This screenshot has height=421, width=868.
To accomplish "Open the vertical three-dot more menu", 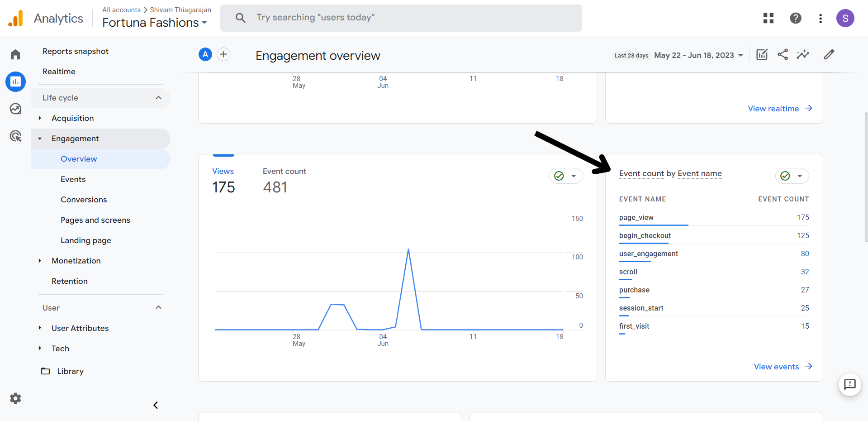I will [821, 18].
